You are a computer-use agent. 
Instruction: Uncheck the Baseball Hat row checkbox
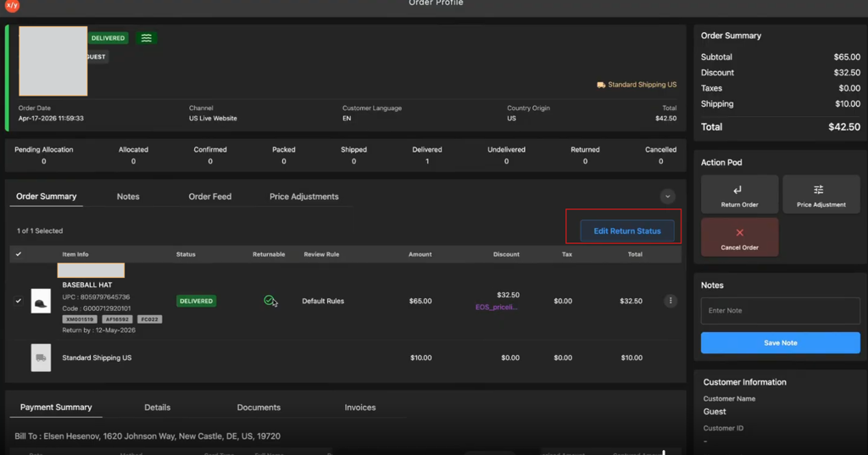[19, 301]
